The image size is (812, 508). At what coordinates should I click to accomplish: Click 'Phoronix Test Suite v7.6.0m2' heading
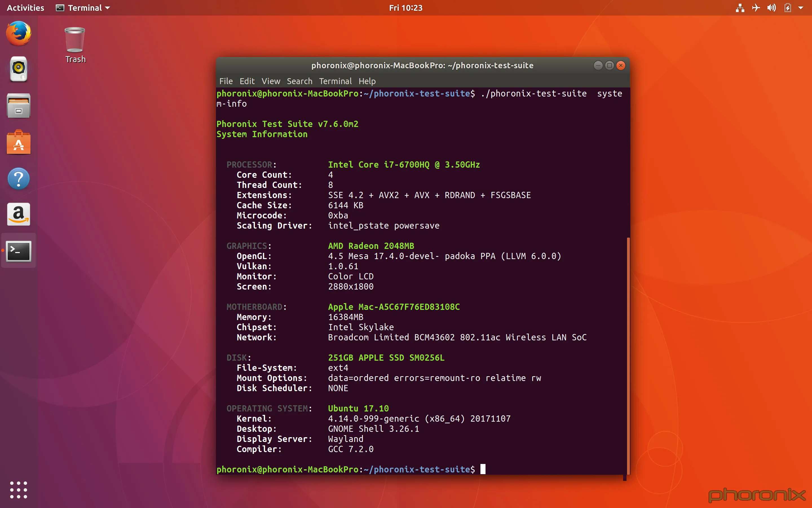(x=287, y=124)
